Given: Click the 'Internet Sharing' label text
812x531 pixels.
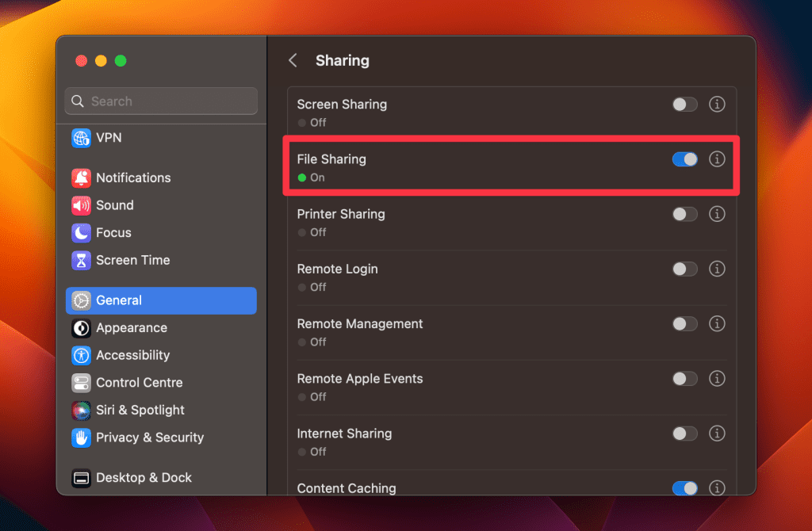Looking at the screenshot, I should pyautogui.click(x=344, y=434).
